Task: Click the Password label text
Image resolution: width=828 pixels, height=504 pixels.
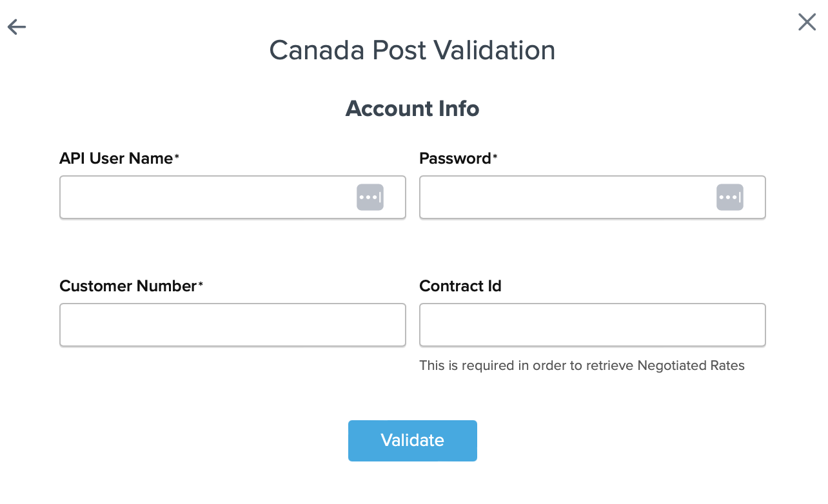Action: click(455, 159)
